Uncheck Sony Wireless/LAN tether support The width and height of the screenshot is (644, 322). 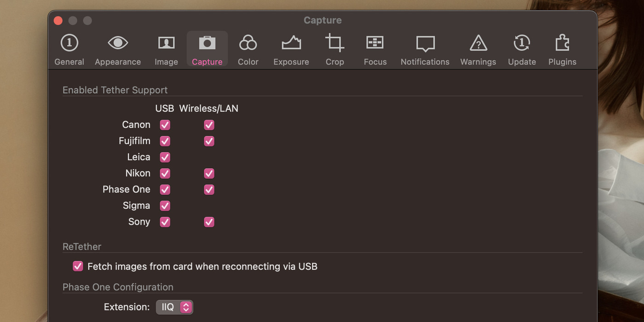click(x=209, y=222)
